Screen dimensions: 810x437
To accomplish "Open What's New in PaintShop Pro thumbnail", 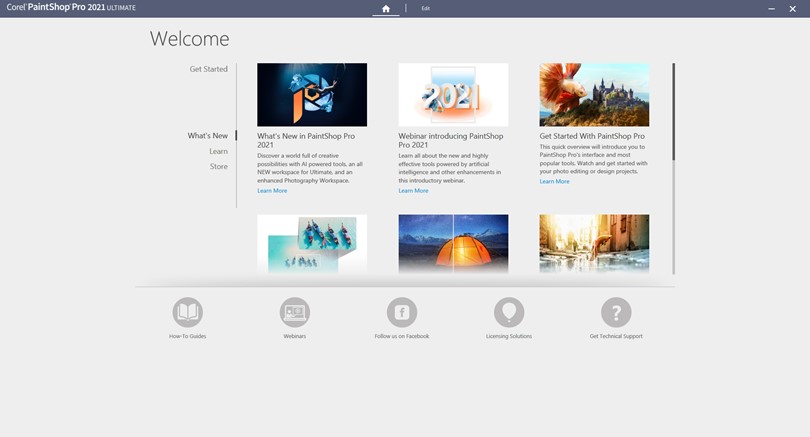I will pos(312,95).
